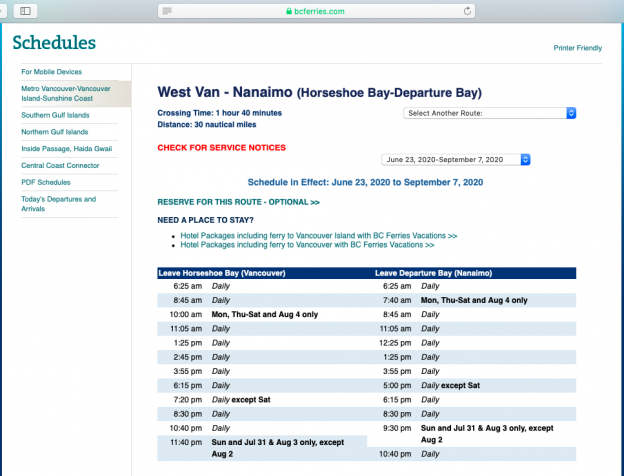Click Leave Departure Bay (Nanaimo) column header

click(x=434, y=273)
